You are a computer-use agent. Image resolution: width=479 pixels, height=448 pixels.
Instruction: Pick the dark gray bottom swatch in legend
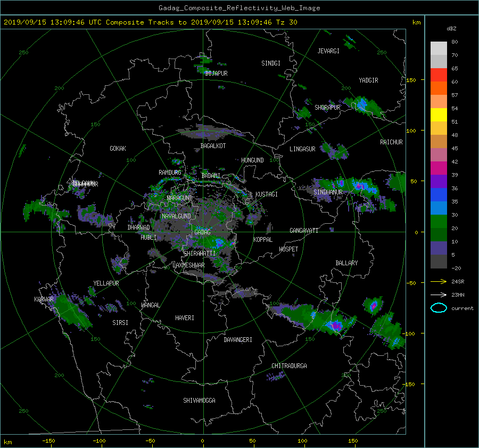[439, 261]
